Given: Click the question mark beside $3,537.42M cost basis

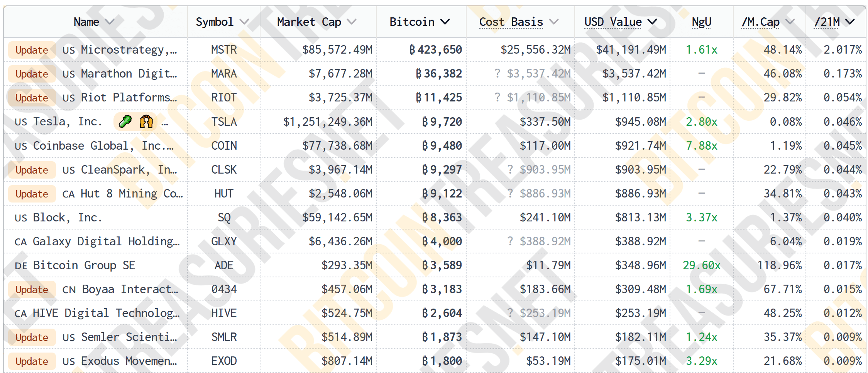Looking at the screenshot, I should tap(497, 74).
